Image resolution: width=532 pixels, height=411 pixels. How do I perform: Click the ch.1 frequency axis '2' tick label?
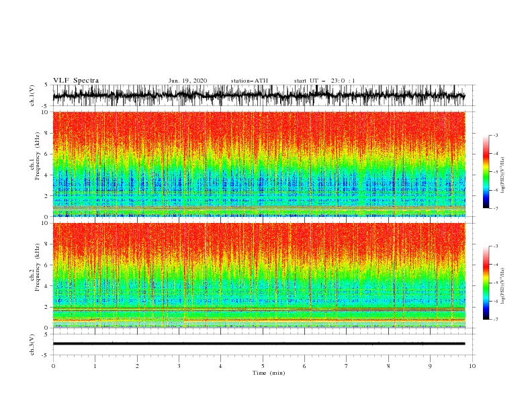[x=46, y=196]
